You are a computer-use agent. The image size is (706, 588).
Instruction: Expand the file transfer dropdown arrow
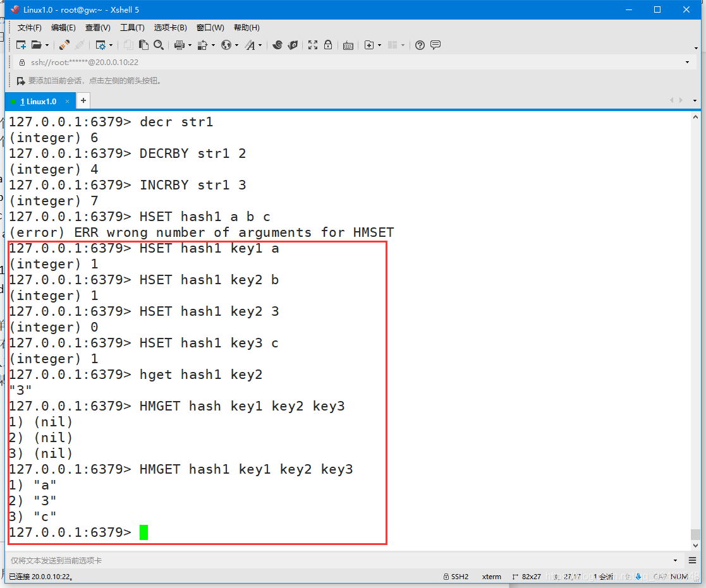click(213, 45)
